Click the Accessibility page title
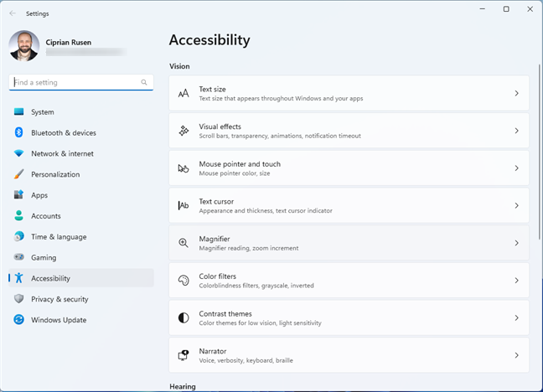 pos(209,40)
